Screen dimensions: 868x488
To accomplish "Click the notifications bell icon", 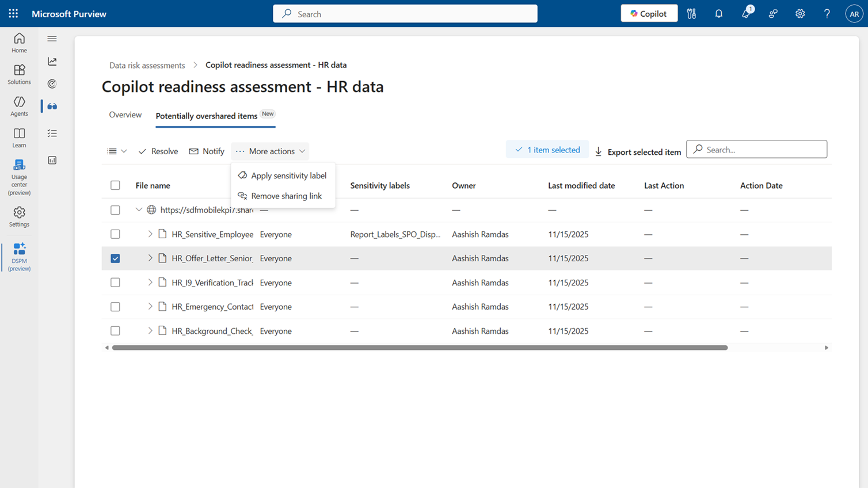I will click(x=718, y=14).
